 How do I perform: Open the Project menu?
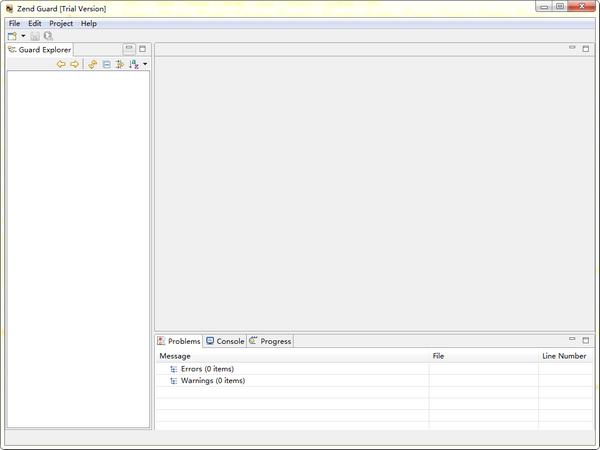[x=61, y=23]
